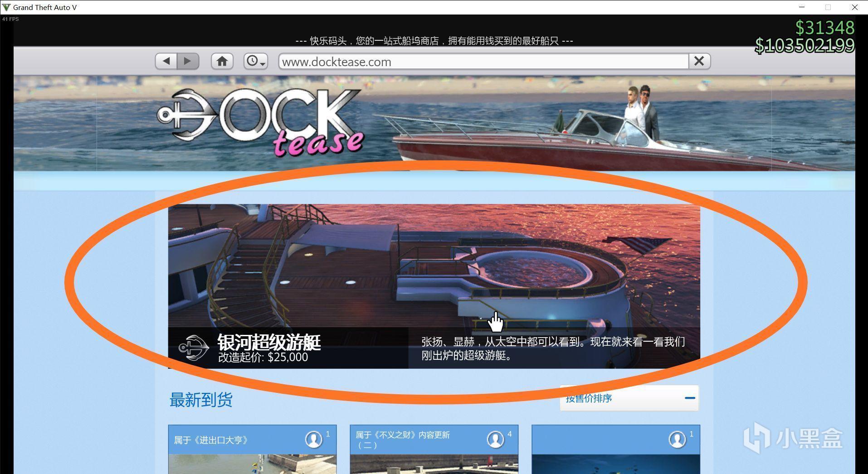The height and width of the screenshot is (474, 868).
Task: Close the in-game browser with X button
Action: point(699,61)
